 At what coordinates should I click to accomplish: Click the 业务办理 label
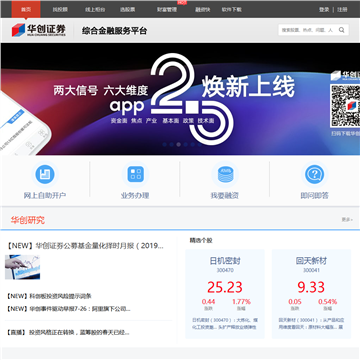click(x=135, y=195)
